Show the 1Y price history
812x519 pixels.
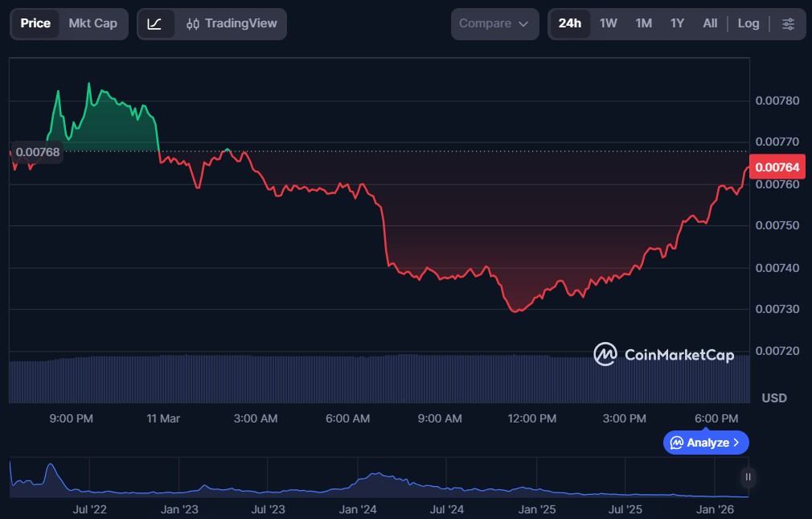click(677, 23)
